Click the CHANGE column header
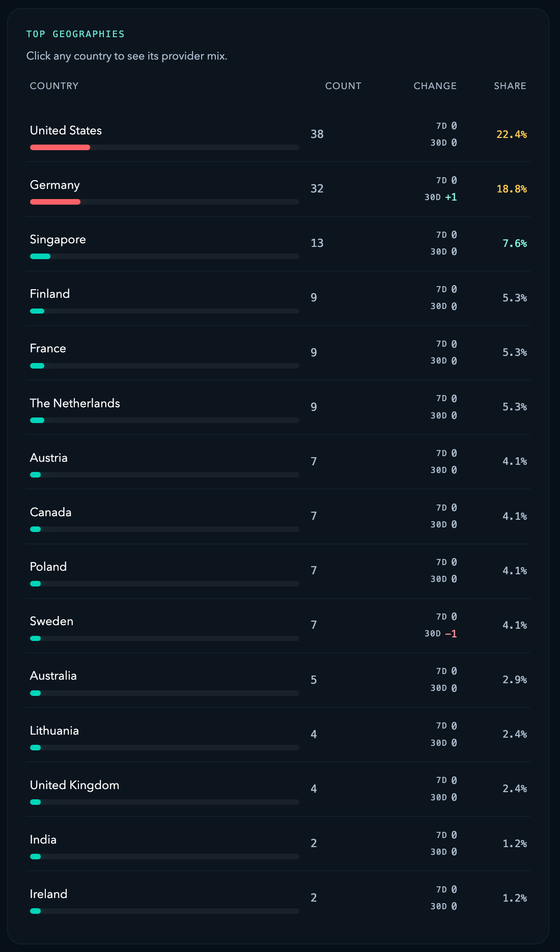This screenshot has width=560, height=952. [x=434, y=86]
